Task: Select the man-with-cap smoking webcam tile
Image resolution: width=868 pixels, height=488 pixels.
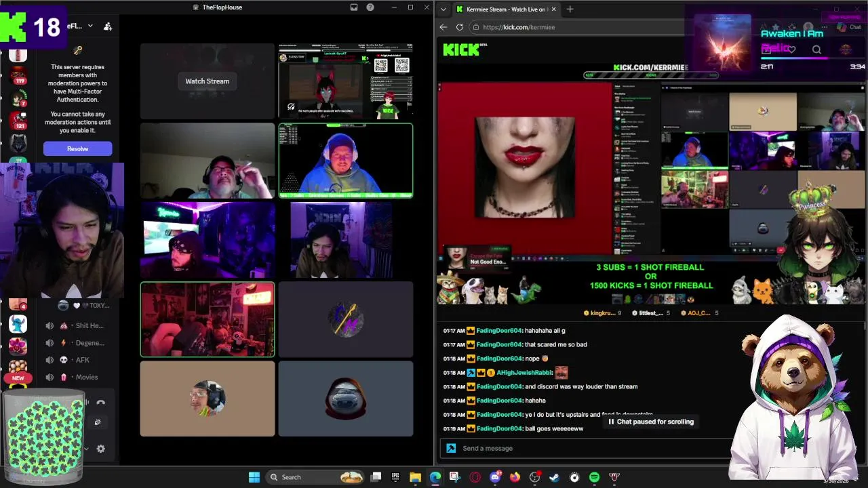Action: pyautogui.click(x=208, y=161)
